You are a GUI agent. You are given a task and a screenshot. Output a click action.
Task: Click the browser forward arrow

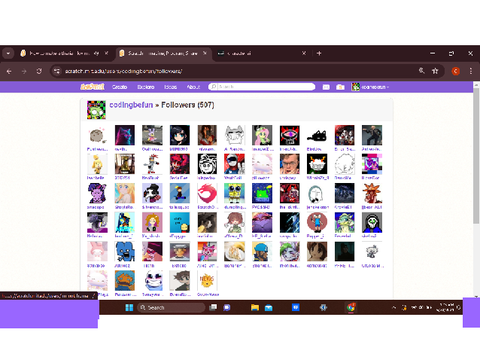pyautogui.click(x=24, y=71)
